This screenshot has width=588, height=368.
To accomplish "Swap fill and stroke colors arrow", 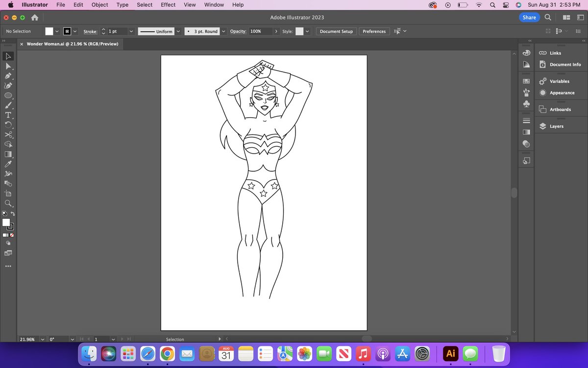I will [13, 213].
